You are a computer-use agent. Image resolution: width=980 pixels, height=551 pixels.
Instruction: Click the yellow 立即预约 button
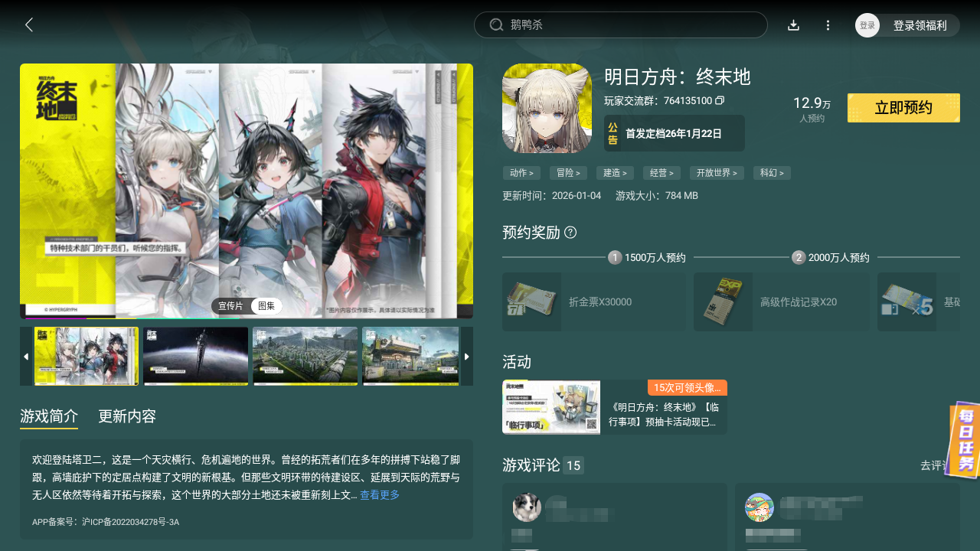[x=903, y=108]
